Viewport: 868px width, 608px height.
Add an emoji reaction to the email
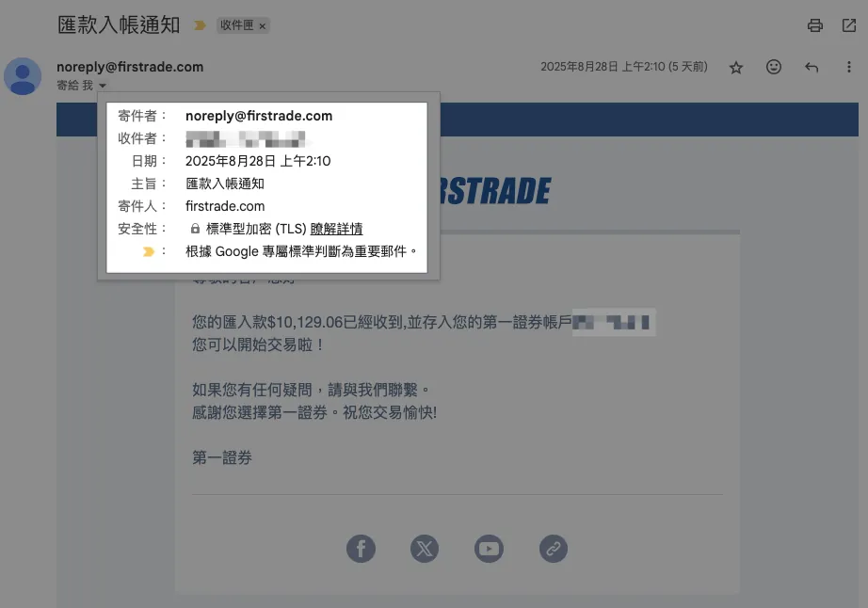[774, 68]
